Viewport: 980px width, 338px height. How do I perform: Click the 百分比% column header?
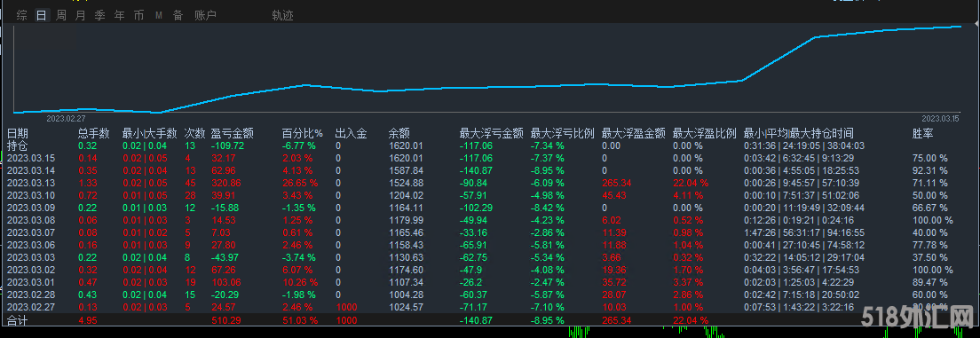pyautogui.click(x=303, y=133)
